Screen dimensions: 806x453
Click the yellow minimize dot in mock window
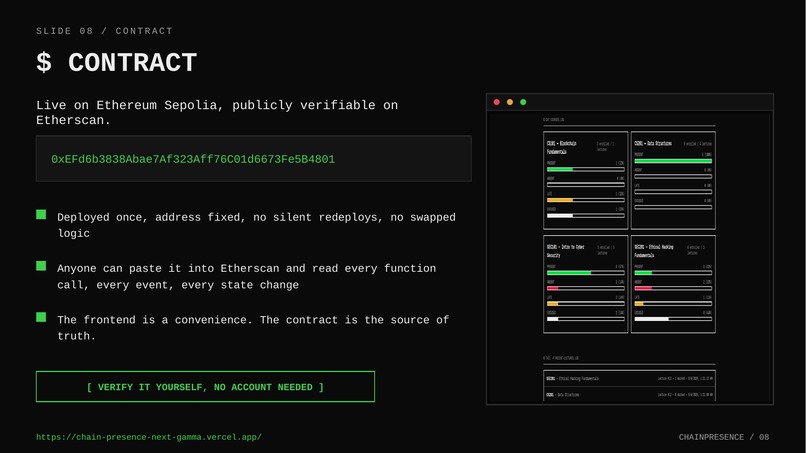[x=510, y=102]
